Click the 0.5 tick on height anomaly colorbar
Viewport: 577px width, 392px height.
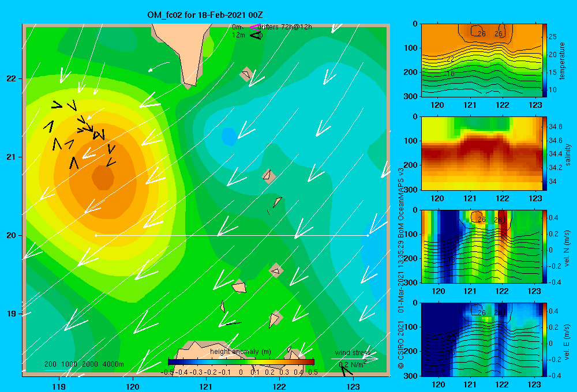click(x=313, y=372)
